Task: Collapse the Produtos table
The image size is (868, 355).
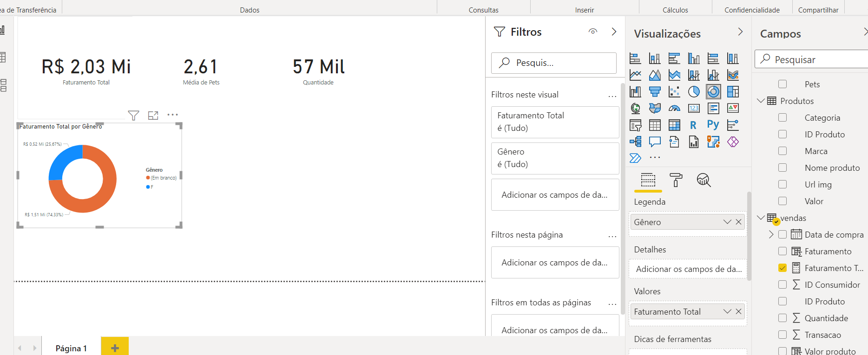Action: click(761, 101)
